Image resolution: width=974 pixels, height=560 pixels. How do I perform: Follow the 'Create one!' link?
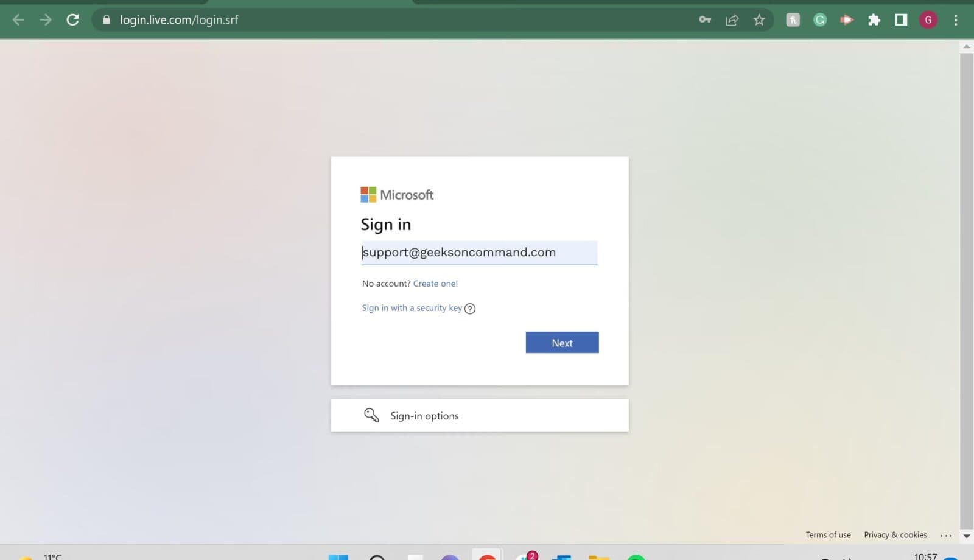[x=435, y=284]
